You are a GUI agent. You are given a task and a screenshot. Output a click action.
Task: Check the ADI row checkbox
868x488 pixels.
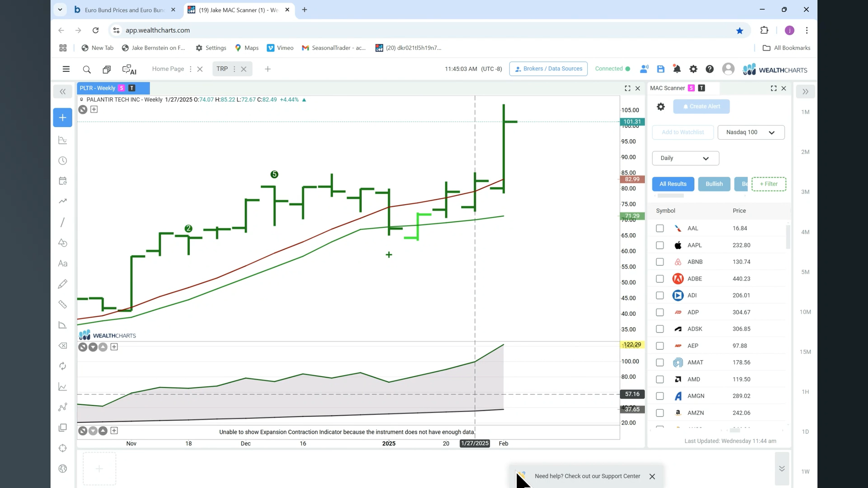coord(660,296)
